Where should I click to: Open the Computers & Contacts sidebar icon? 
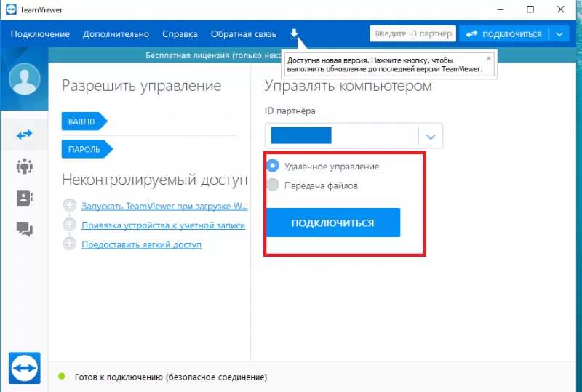point(25,198)
